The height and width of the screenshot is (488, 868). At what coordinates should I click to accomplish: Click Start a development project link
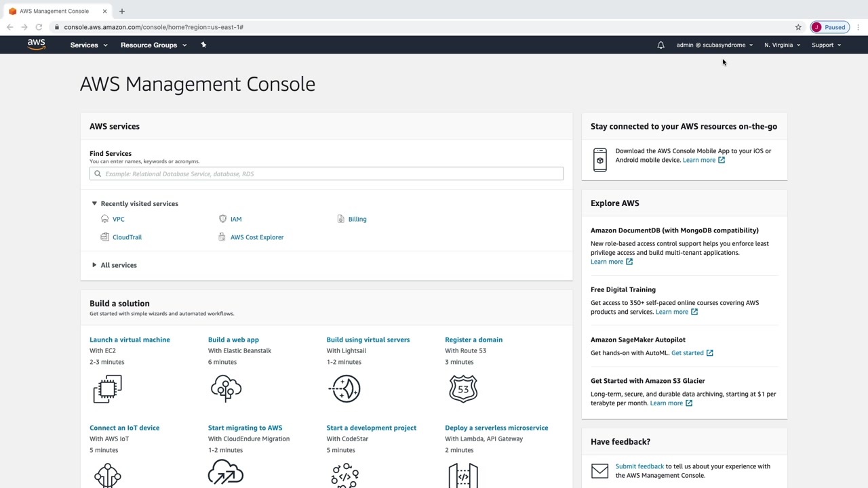[371, 428]
